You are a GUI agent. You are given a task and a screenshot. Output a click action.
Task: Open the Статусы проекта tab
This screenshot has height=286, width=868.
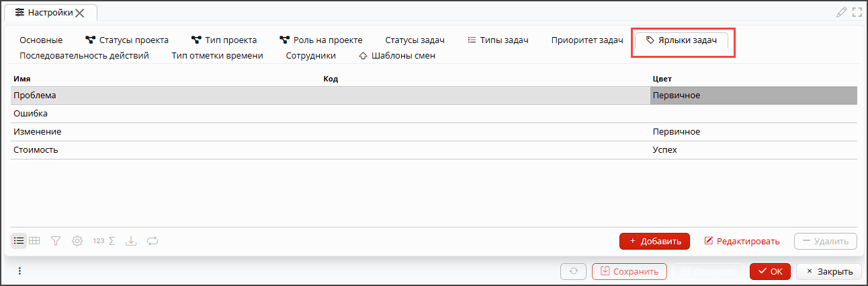[x=127, y=40]
